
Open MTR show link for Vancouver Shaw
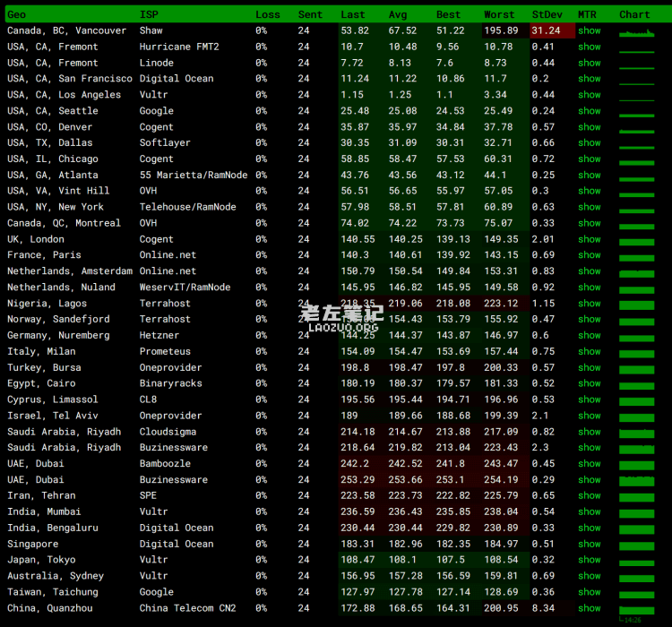[589, 30]
